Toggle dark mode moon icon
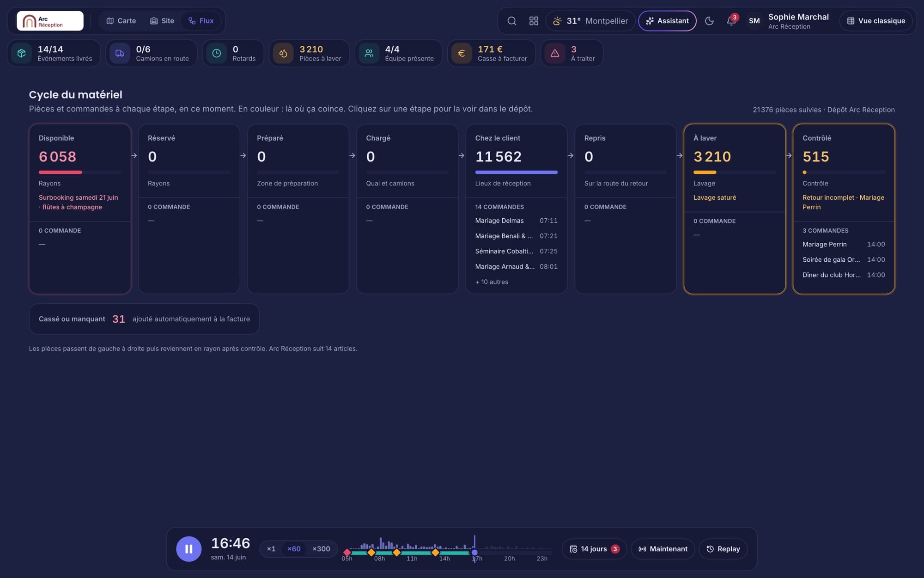This screenshot has width=924, height=578. tap(709, 21)
